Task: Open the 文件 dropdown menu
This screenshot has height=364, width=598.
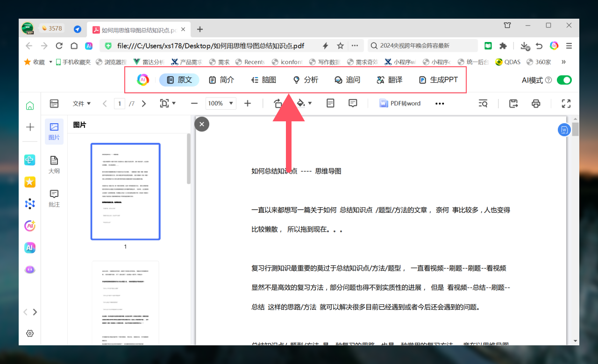Action: (x=82, y=104)
